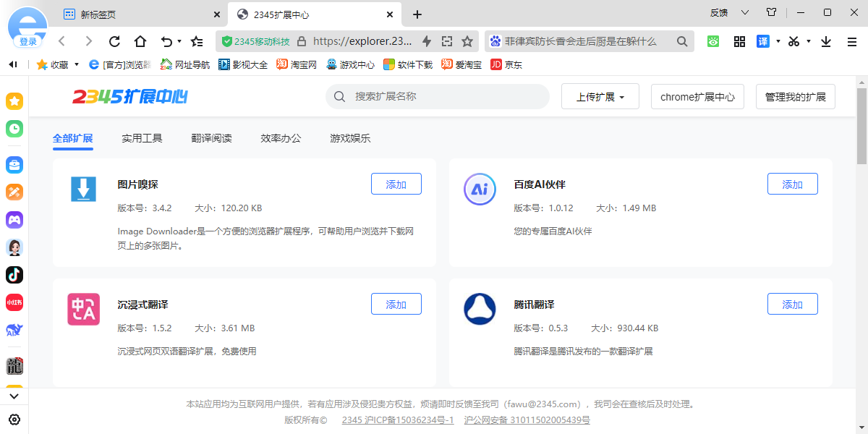
Task: Click the chrome扩展中心 button
Action: tap(697, 97)
